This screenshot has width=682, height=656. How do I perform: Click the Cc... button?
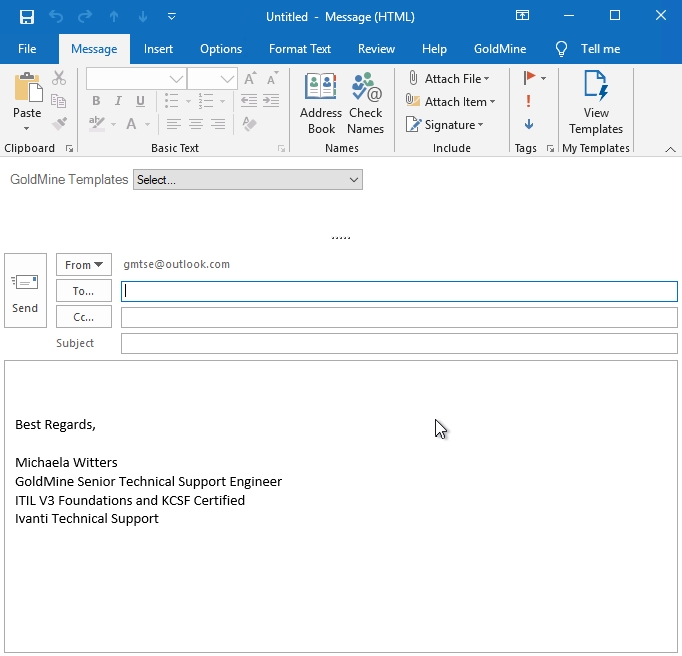coord(83,317)
